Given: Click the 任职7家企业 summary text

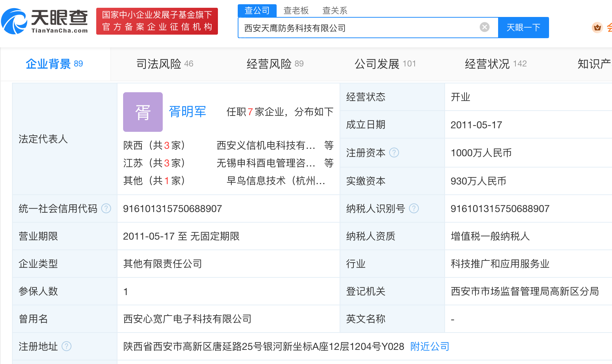Looking at the screenshot, I should [x=280, y=112].
